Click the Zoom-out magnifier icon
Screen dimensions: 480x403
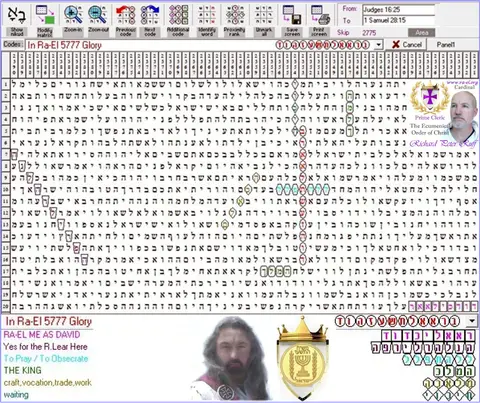coord(98,14)
